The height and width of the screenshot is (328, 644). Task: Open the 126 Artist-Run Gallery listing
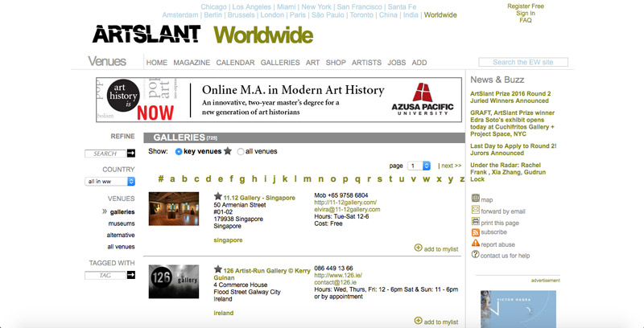pos(262,274)
